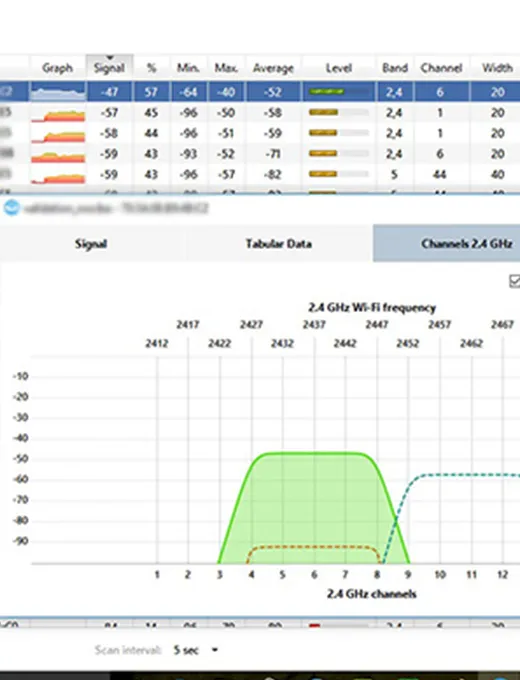Click the level bar in the -47 row
Image resolution: width=520 pixels, height=680 pixels.
pyautogui.click(x=339, y=92)
